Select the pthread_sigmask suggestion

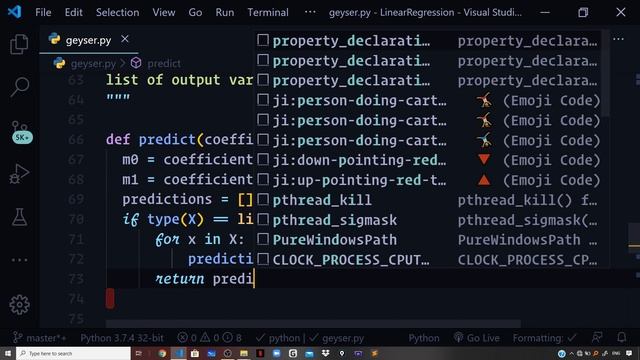coord(428,220)
